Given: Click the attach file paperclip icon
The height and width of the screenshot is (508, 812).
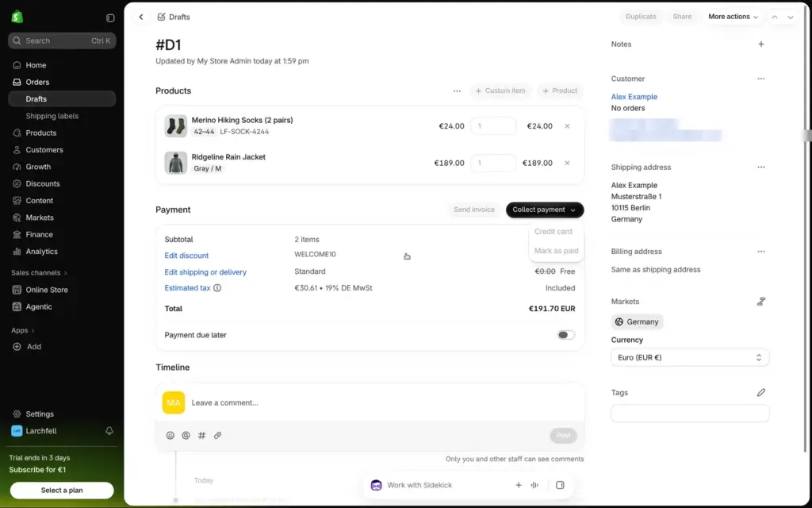Looking at the screenshot, I should click(217, 436).
